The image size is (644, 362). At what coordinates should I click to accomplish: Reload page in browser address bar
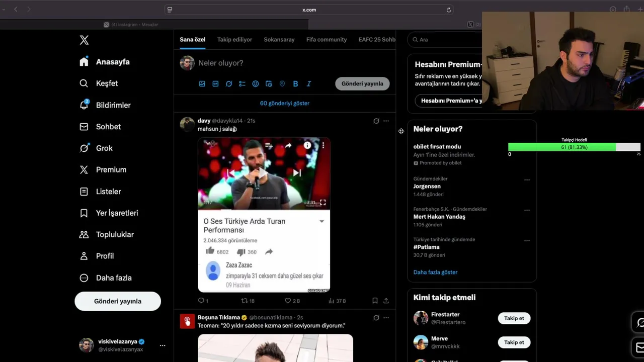pyautogui.click(x=449, y=10)
